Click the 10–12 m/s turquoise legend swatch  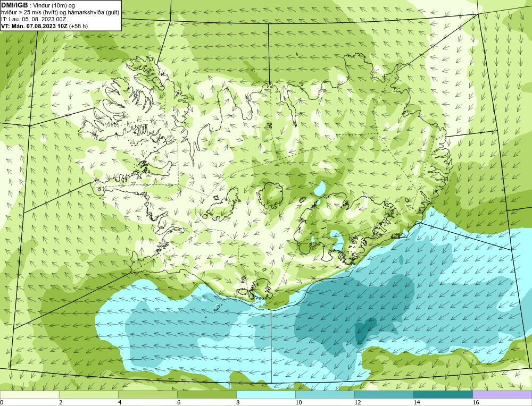pos(325,394)
